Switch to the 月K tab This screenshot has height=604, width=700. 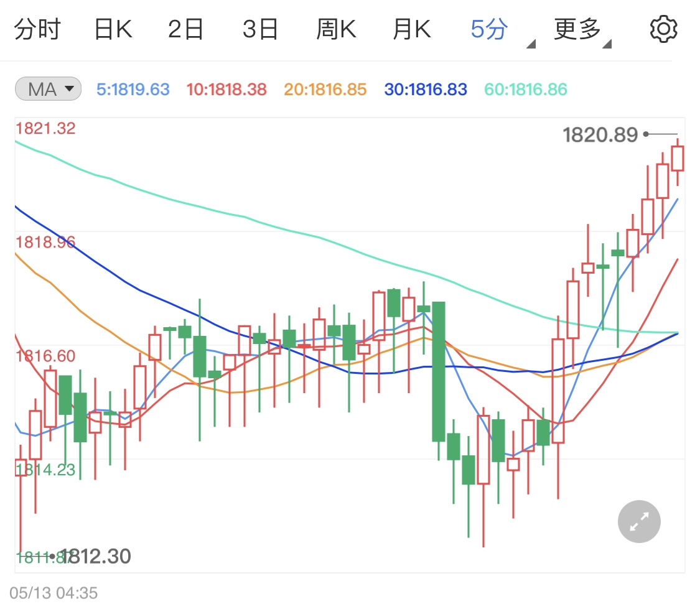click(412, 29)
